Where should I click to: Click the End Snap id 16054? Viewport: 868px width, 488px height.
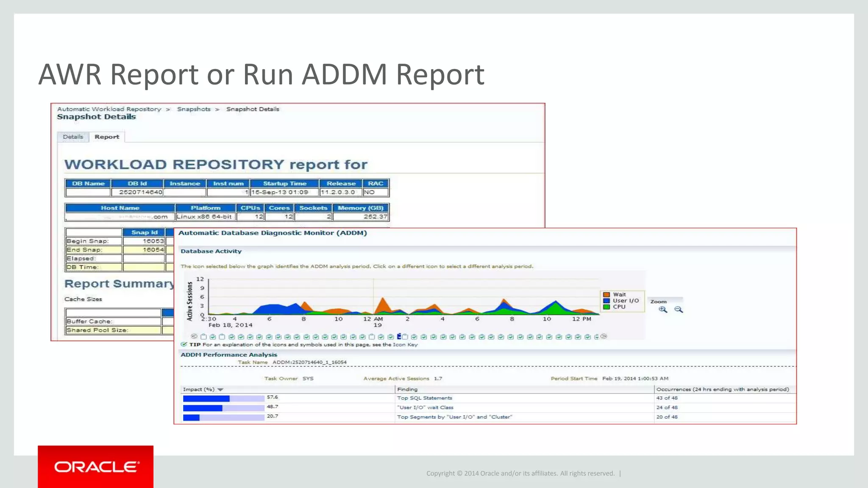153,250
